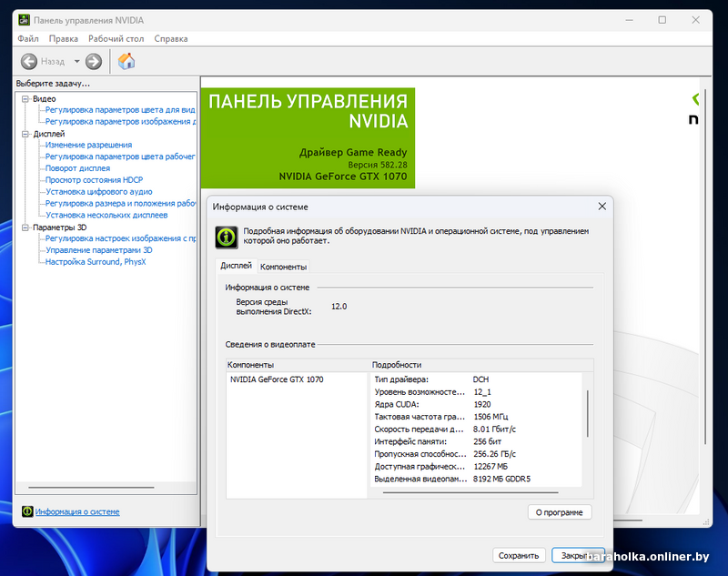Click the Сохранить button

click(518, 556)
